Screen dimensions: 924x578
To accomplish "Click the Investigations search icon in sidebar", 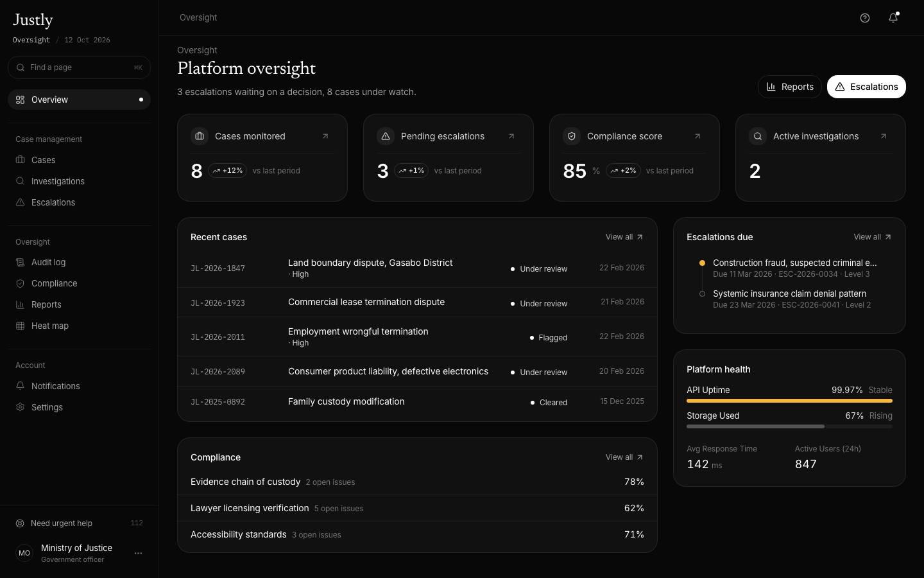I will click(x=20, y=181).
